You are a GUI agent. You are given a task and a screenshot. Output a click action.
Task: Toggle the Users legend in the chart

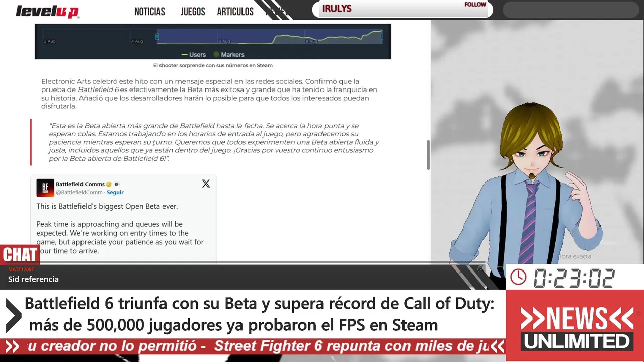[194, 54]
